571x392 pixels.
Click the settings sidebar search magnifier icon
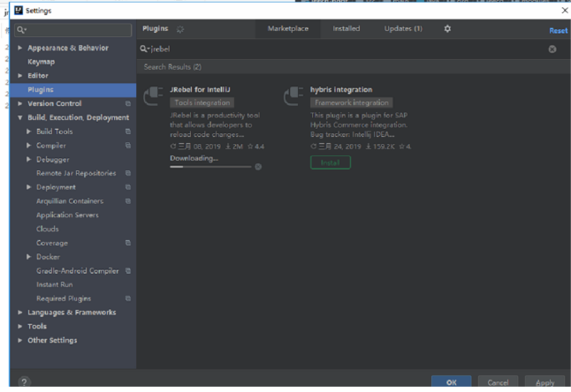point(21,30)
